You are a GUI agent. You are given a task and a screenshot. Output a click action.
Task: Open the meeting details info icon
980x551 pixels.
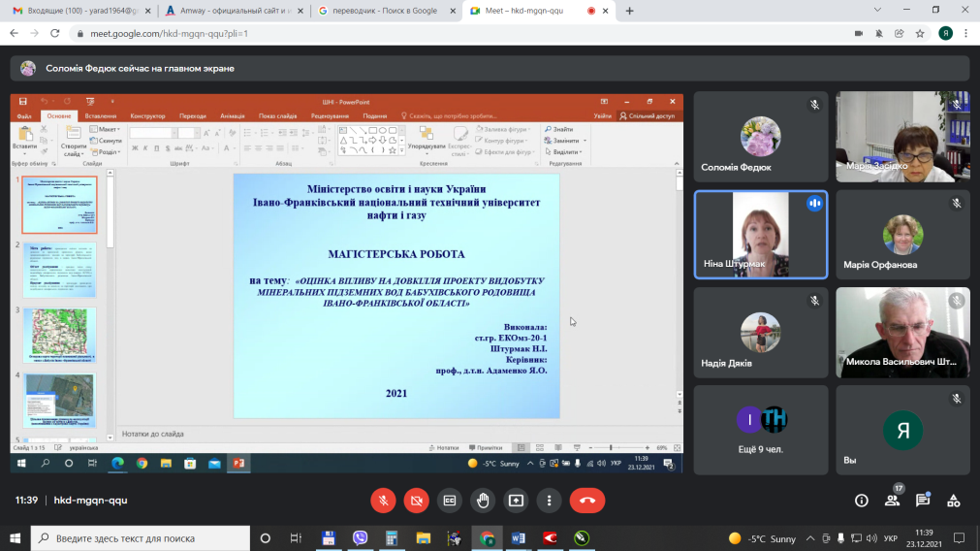point(861,501)
